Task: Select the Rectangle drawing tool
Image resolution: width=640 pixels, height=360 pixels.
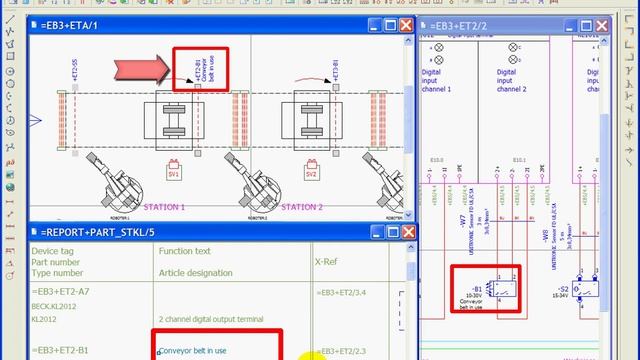Action: [10, 56]
